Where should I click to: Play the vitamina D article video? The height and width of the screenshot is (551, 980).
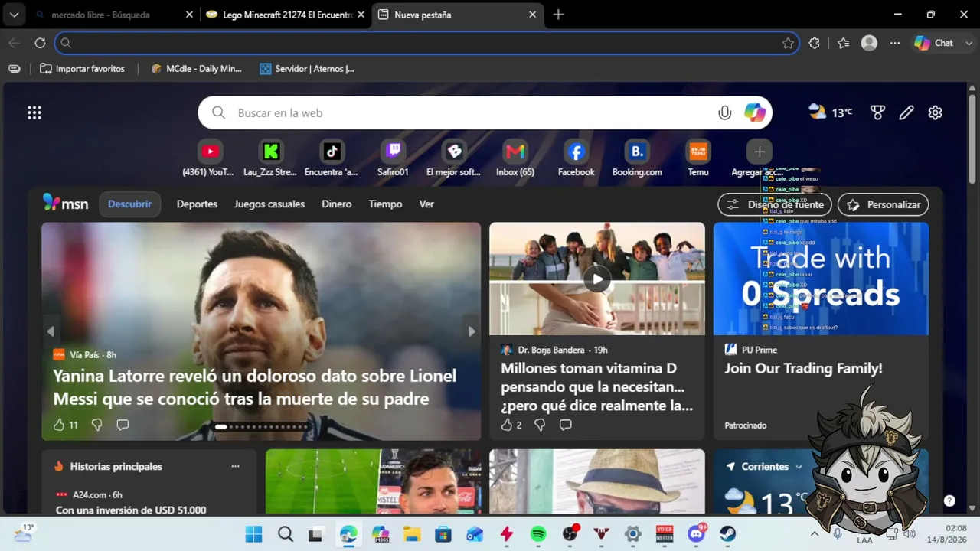pyautogui.click(x=597, y=279)
